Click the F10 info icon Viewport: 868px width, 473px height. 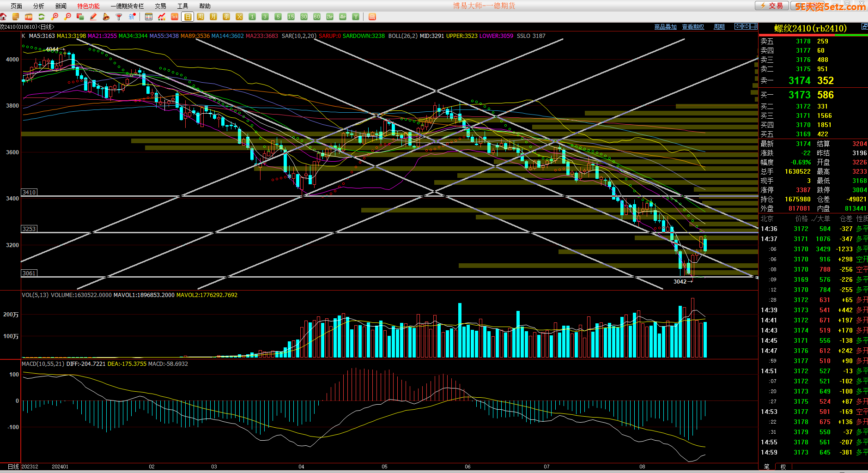[x=29, y=17]
